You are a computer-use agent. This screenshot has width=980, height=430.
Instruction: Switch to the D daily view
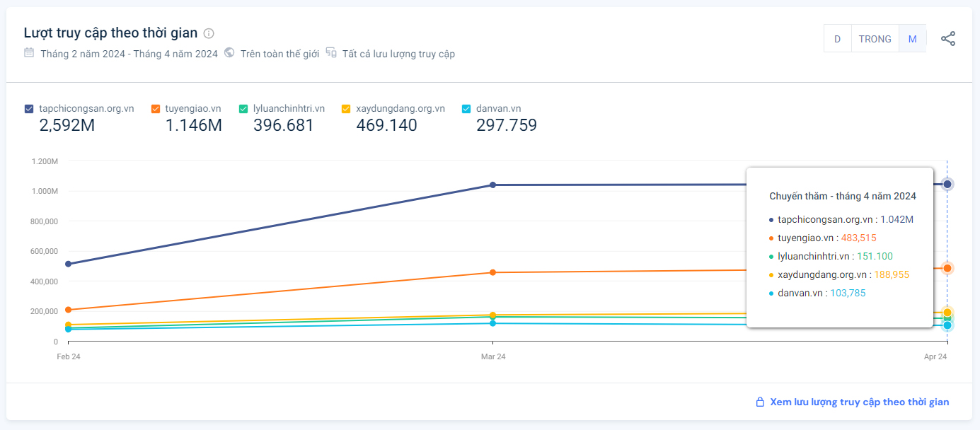pyautogui.click(x=837, y=39)
